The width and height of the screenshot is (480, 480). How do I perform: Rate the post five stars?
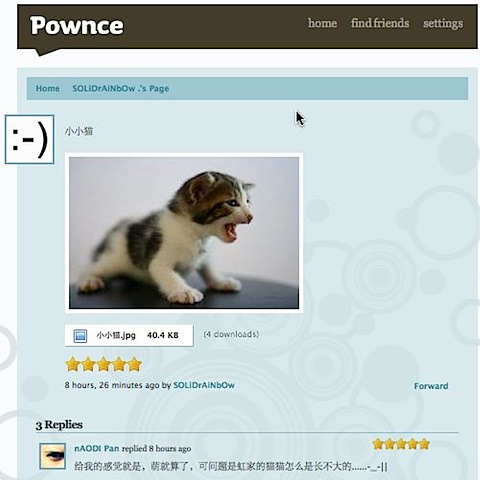click(x=135, y=364)
